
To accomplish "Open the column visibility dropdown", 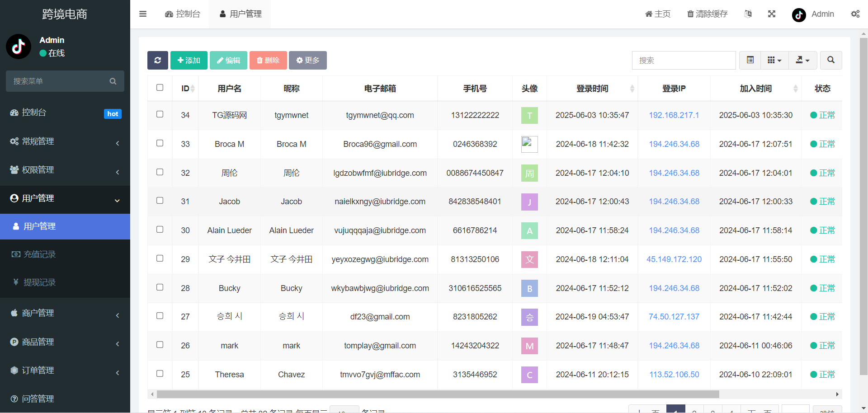I will click(774, 60).
